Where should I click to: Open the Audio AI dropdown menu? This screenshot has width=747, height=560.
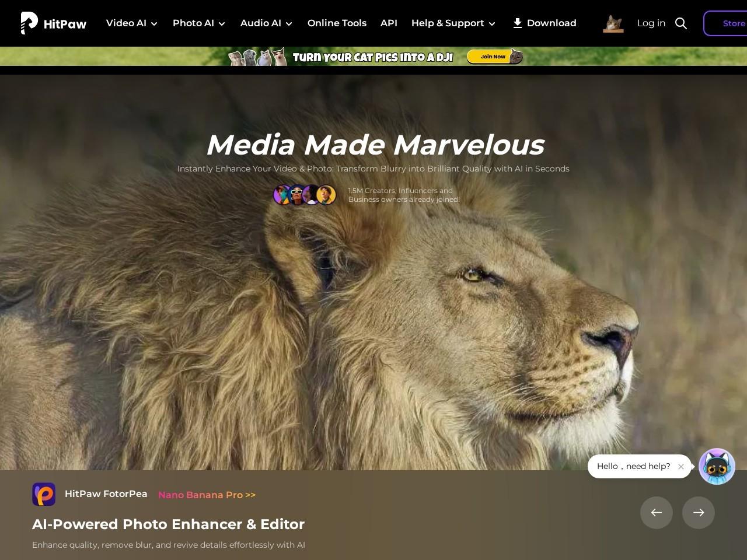(x=266, y=23)
